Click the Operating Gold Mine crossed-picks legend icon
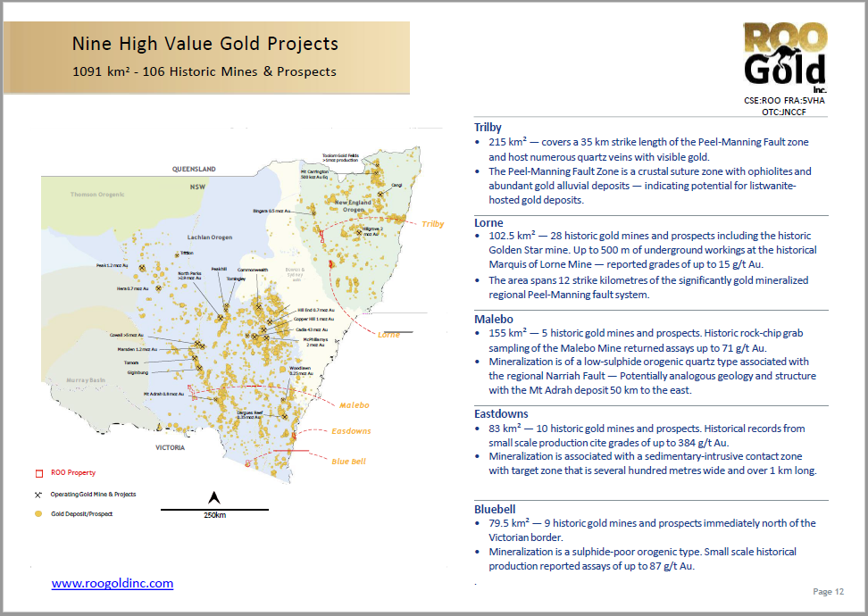 coord(38,495)
